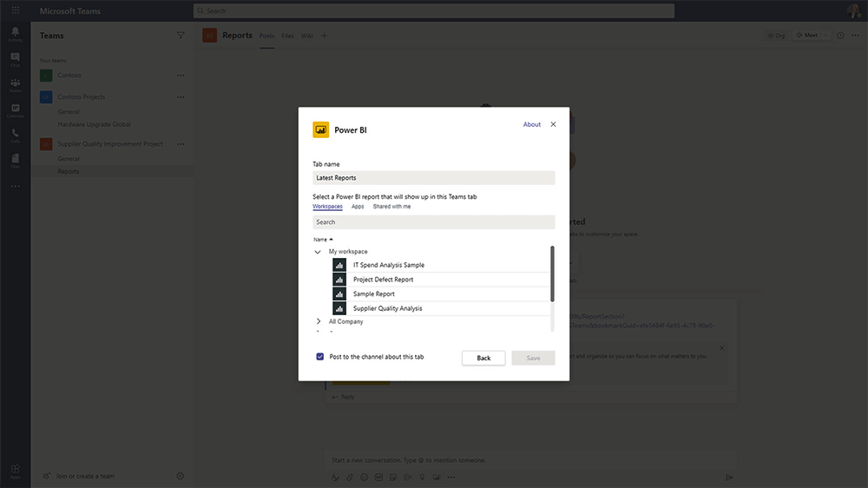The height and width of the screenshot is (488, 868).
Task: Focus the Tab name input field
Action: [x=433, y=178]
